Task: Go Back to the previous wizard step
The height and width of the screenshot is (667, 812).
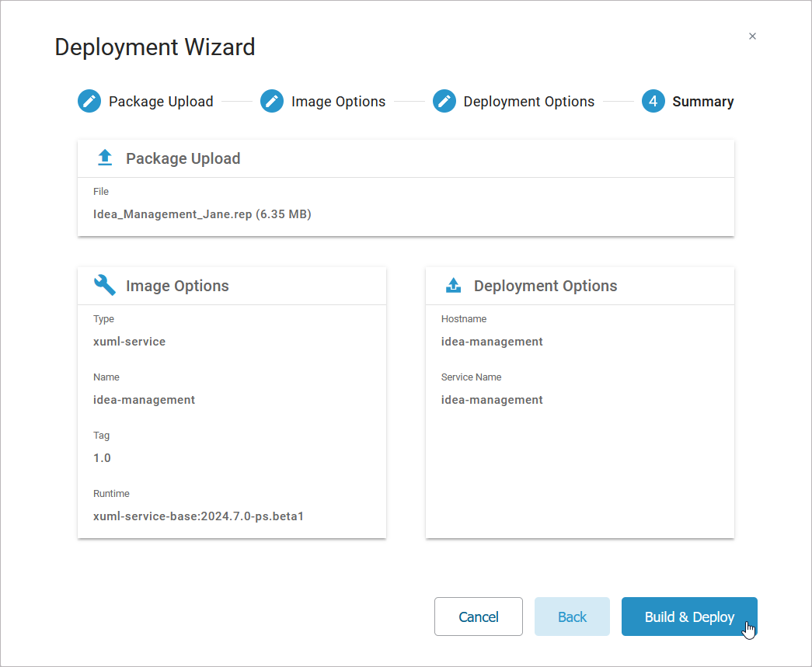Action: tap(572, 617)
